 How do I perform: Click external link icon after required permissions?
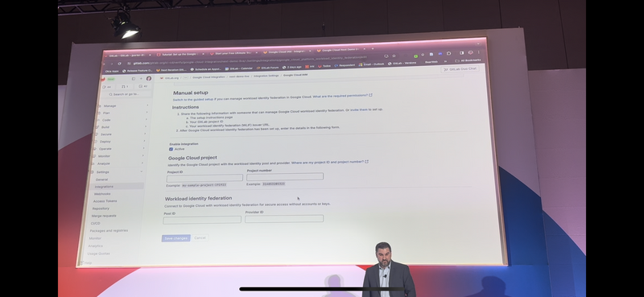[370, 95]
